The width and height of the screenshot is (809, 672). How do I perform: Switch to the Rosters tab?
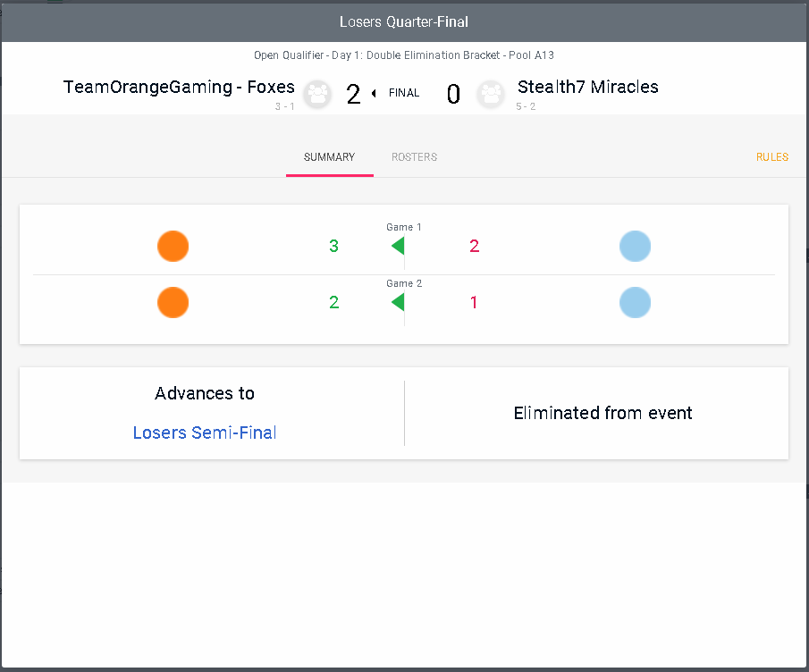[414, 156]
